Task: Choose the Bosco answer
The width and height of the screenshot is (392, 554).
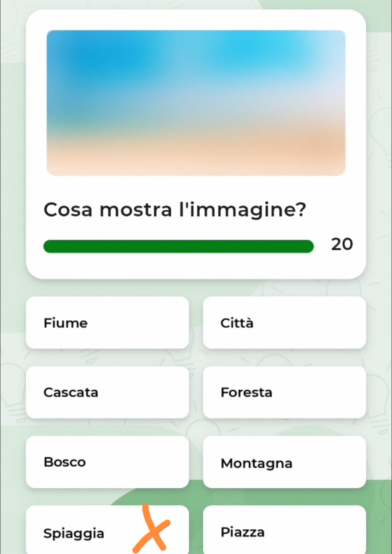Action: point(107,462)
